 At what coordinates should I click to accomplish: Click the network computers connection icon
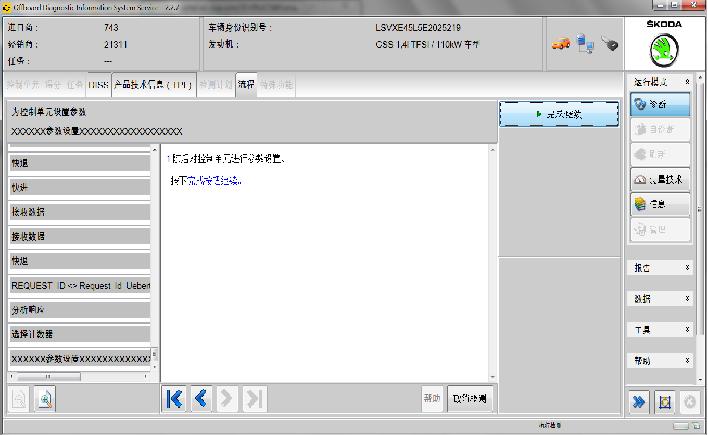585,44
